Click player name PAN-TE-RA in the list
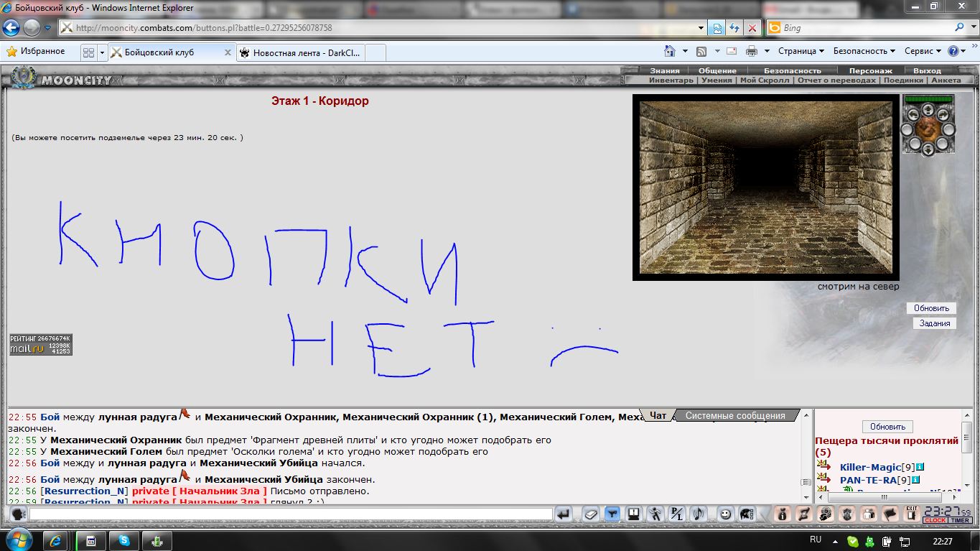Viewport: 980px width, 551px height. (x=868, y=480)
